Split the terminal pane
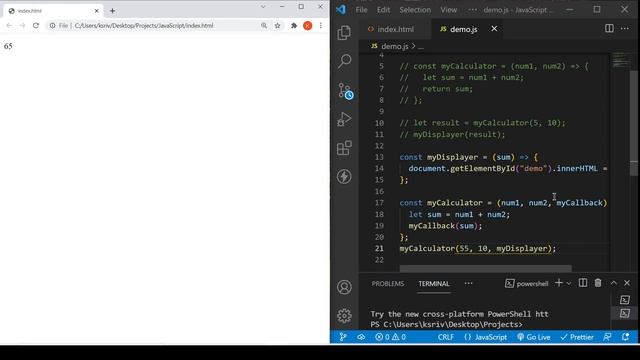 click(583, 283)
